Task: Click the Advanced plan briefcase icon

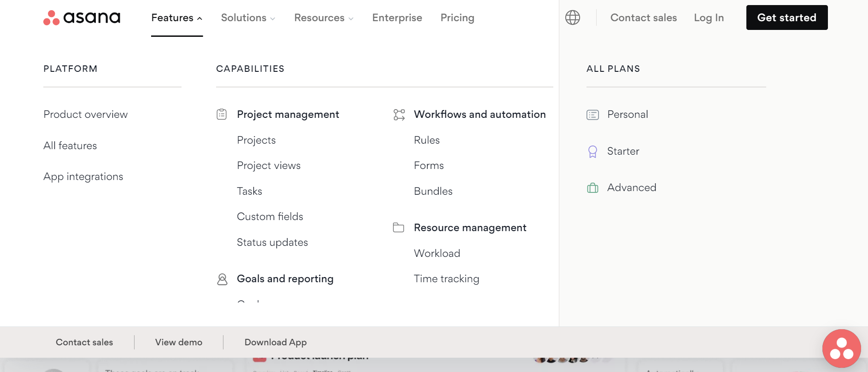Action: [592, 188]
